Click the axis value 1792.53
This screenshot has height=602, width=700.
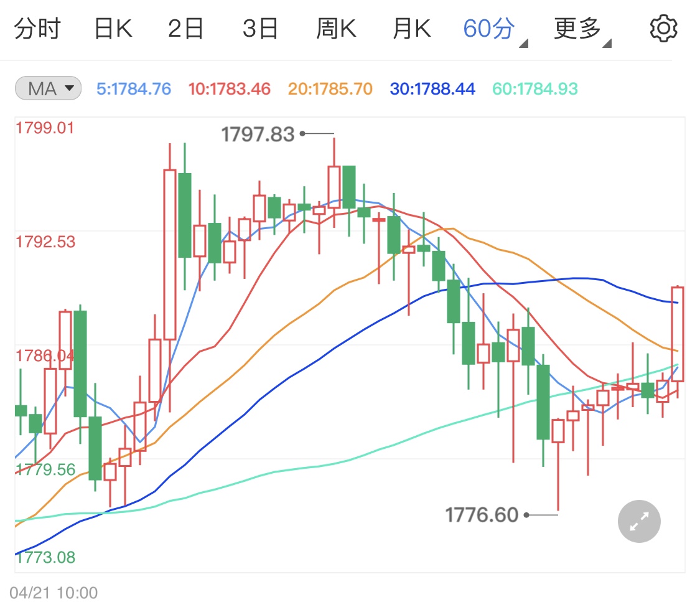45,242
